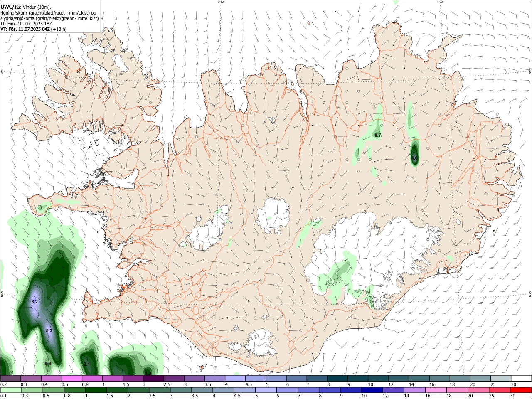Select the lower scale violet swatch between 12 and 14
This screenshot has width=532, height=399.
394,390
